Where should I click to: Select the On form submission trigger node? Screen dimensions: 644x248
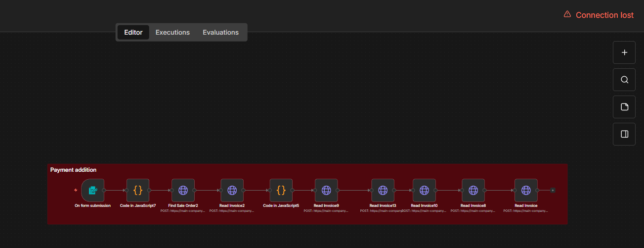pos(93,190)
